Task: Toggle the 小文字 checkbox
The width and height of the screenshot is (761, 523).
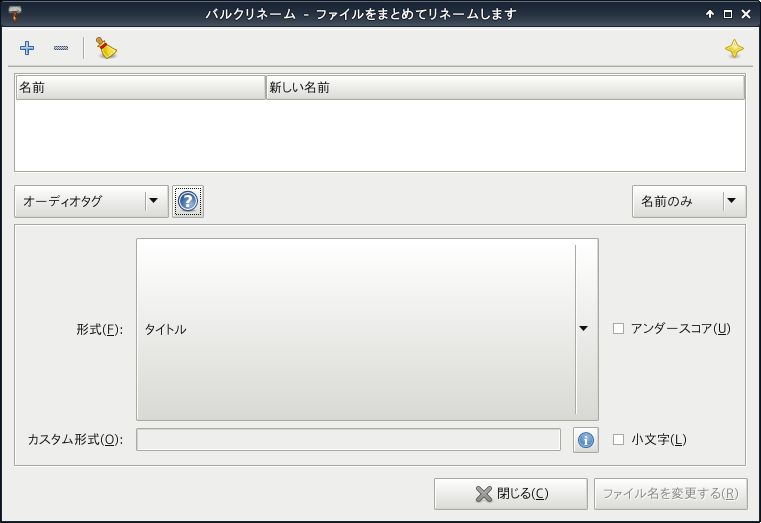Action: click(x=618, y=440)
